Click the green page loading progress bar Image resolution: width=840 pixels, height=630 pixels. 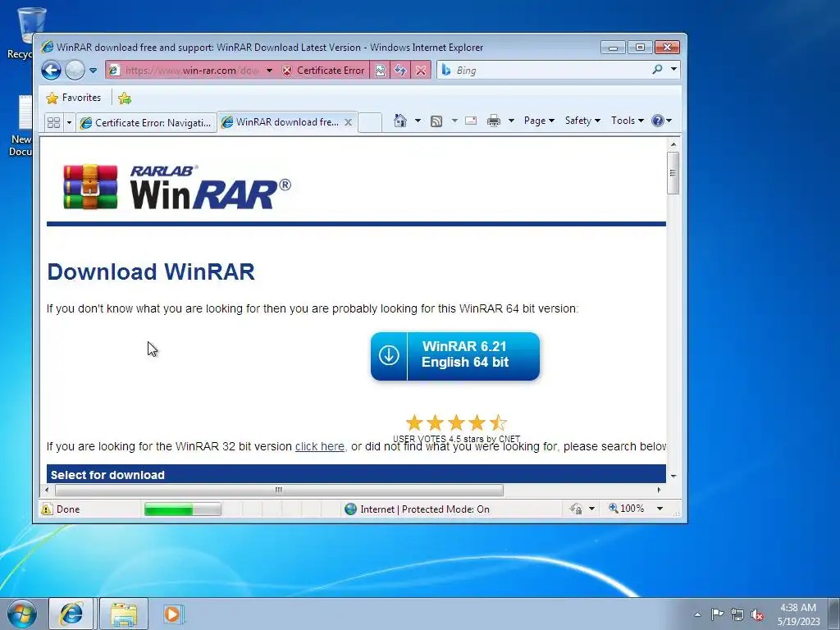183,509
